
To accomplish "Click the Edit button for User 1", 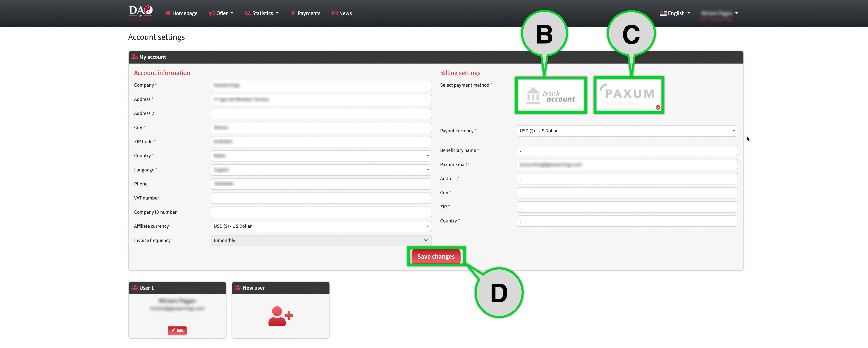I will tap(177, 331).
